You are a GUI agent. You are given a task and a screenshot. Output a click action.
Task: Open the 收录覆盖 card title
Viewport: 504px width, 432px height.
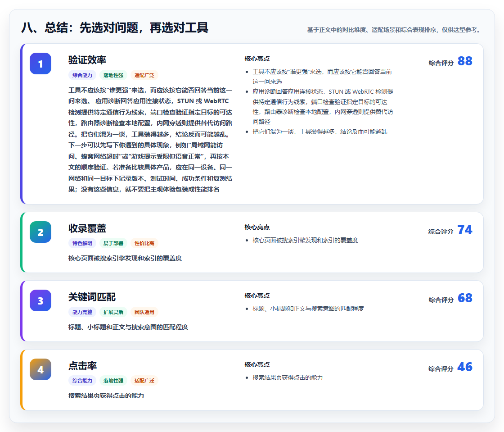point(87,228)
